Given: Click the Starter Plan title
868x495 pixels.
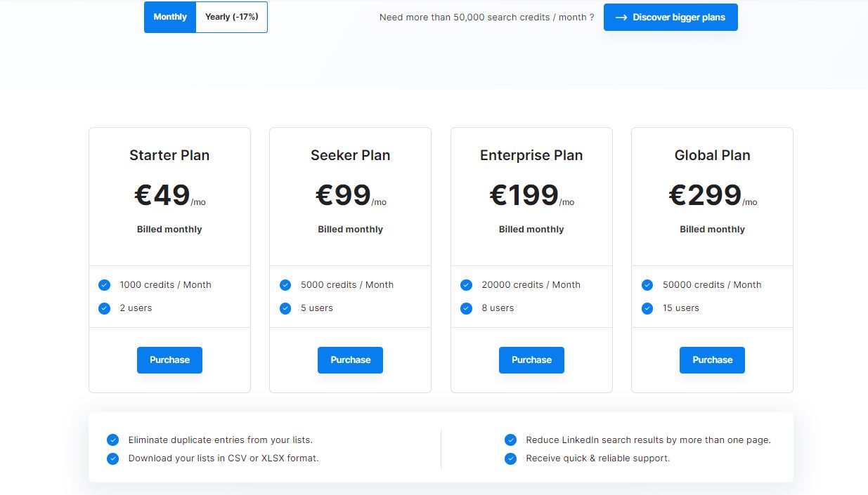Looking at the screenshot, I should (169, 155).
